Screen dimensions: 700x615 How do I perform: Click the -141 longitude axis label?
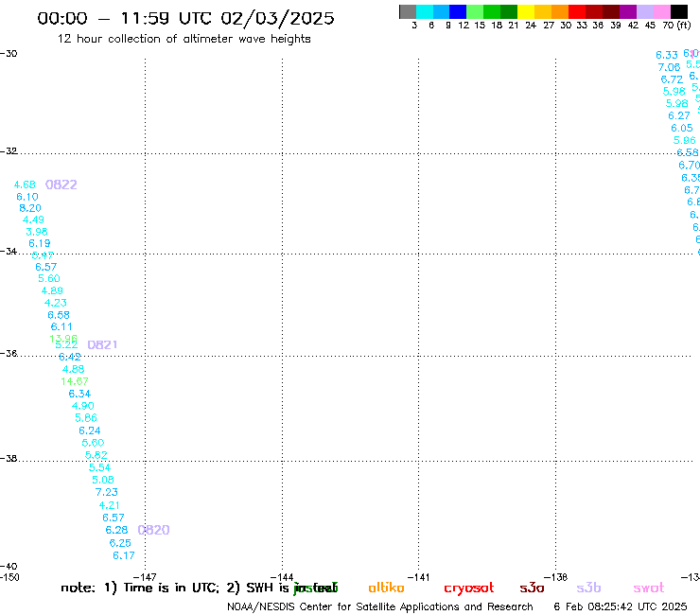pos(419,577)
